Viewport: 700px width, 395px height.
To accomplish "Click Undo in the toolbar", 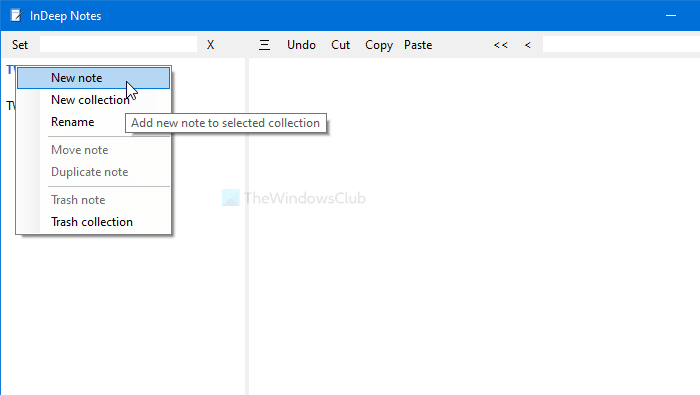I will pyautogui.click(x=301, y=45).
